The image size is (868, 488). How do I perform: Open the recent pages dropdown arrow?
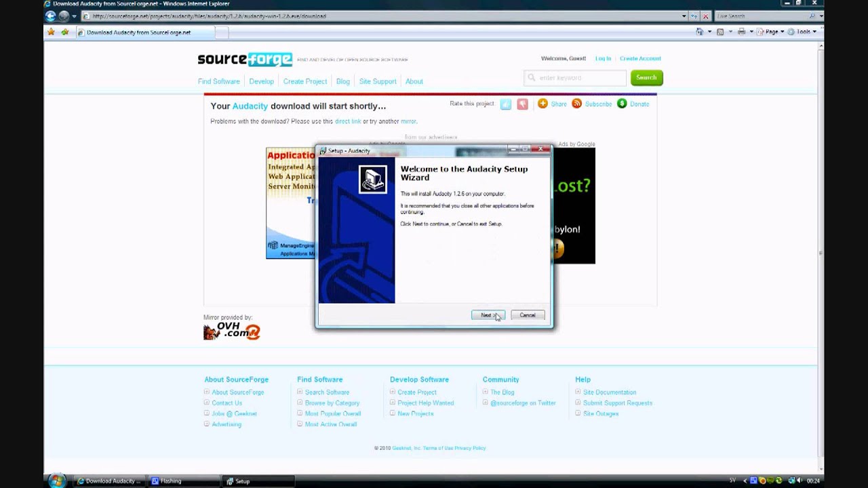tap(74, 16)
